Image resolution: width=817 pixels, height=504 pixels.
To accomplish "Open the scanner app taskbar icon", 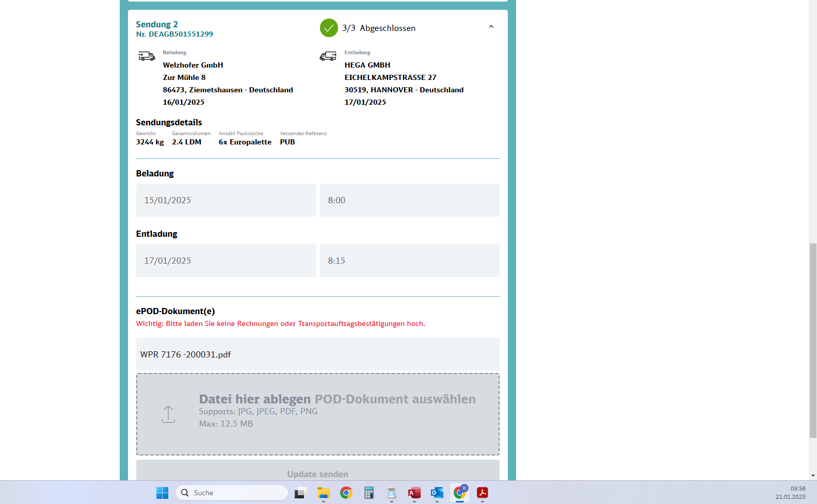I will (391, 493).
